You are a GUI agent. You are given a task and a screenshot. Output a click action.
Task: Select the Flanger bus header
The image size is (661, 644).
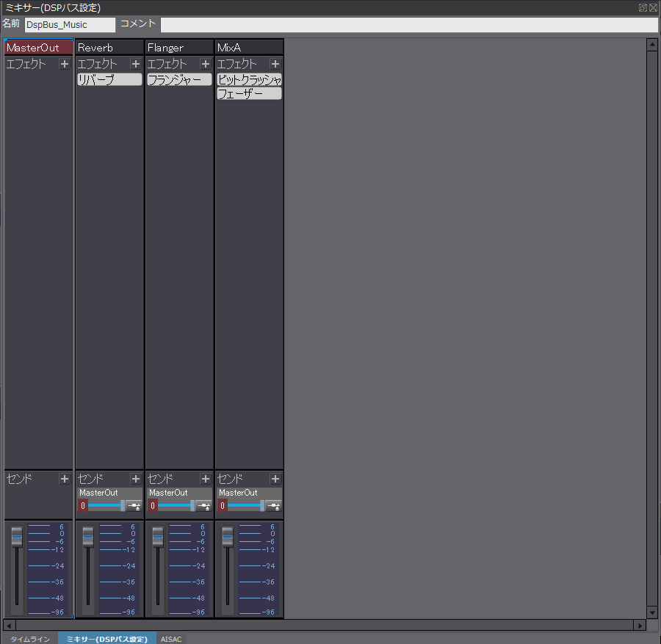pos(179,48)
